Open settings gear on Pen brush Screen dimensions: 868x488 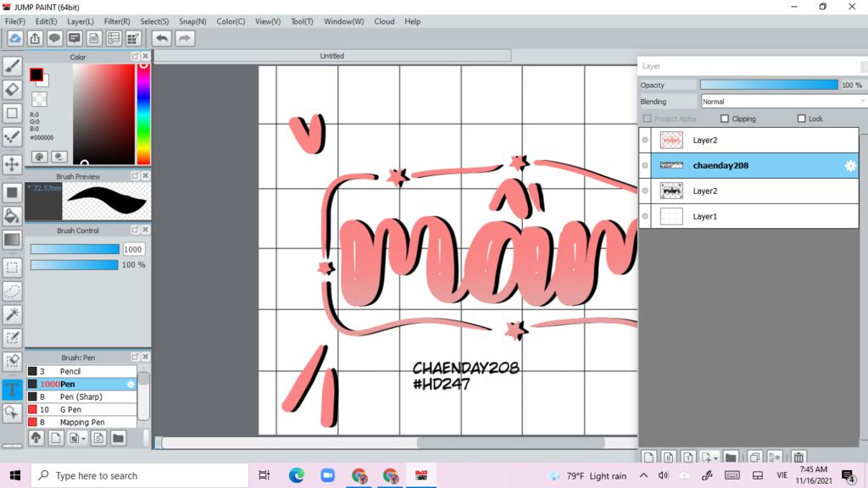click(x=131, y=384)
